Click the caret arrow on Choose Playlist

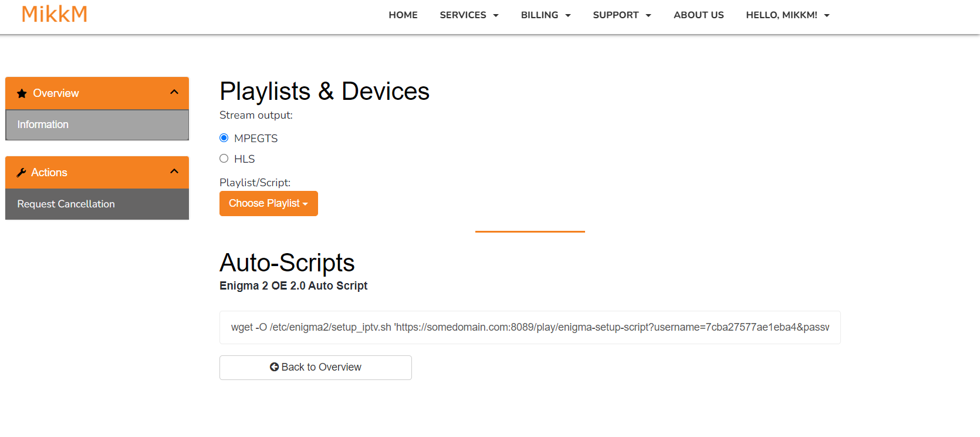point(305,204)
